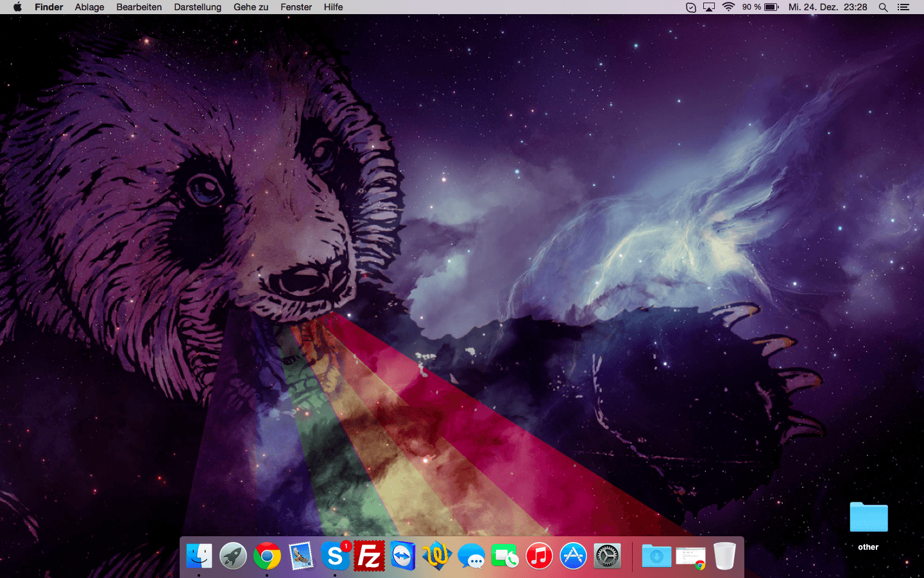This screenshot has height=578, width=924.
Task: Launch iTunes from the dock
Action: pos(539,556)
